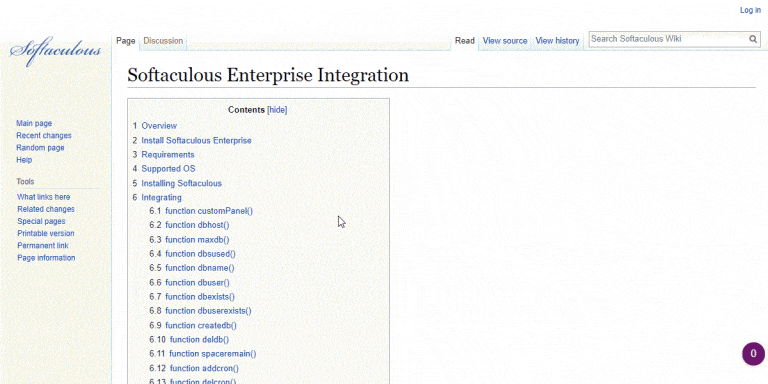Open What links here
Screen dimensions: 768x384
click(x=44, y=197)
